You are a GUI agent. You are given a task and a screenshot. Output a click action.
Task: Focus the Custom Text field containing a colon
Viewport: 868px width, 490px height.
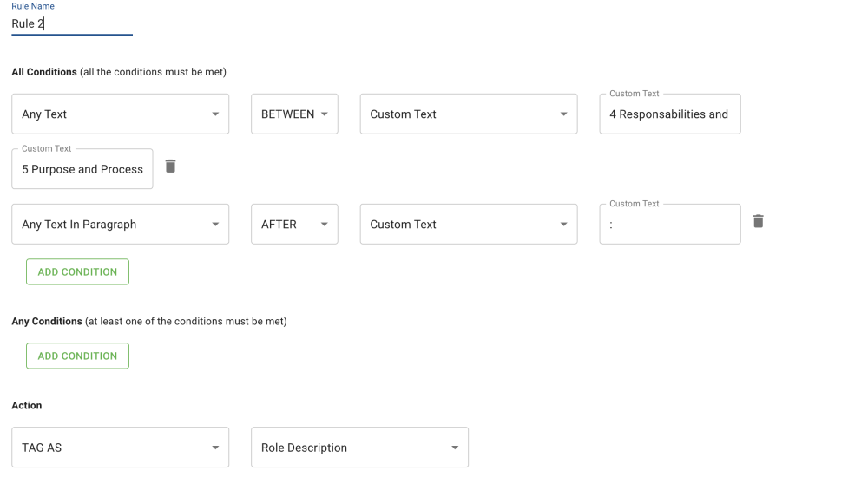click(x=669, y=225)
